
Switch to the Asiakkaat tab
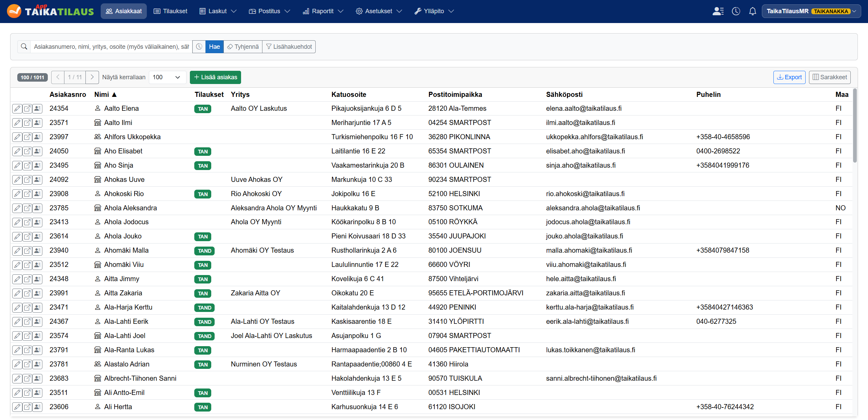coord(124,11)
